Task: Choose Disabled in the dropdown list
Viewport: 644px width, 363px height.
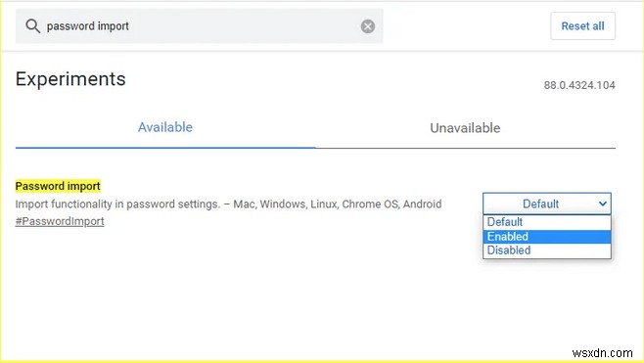Action: click(547, 250)
